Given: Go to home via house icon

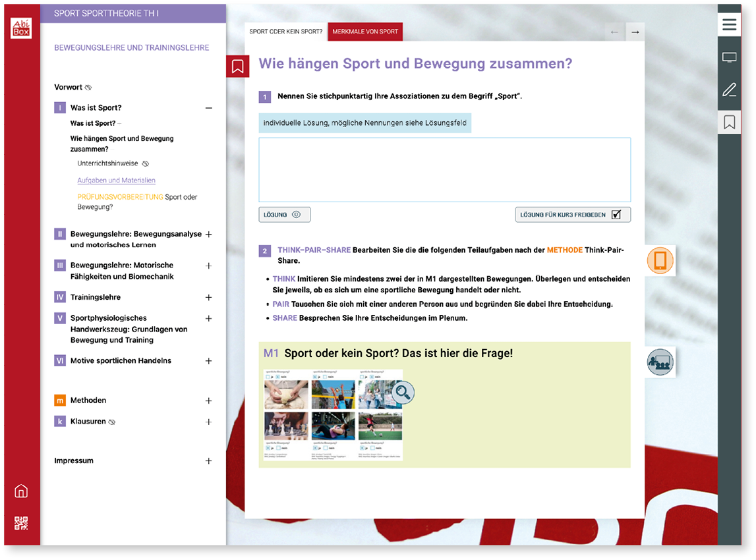Looking at the screenshot, I should [x=21, y=491].
